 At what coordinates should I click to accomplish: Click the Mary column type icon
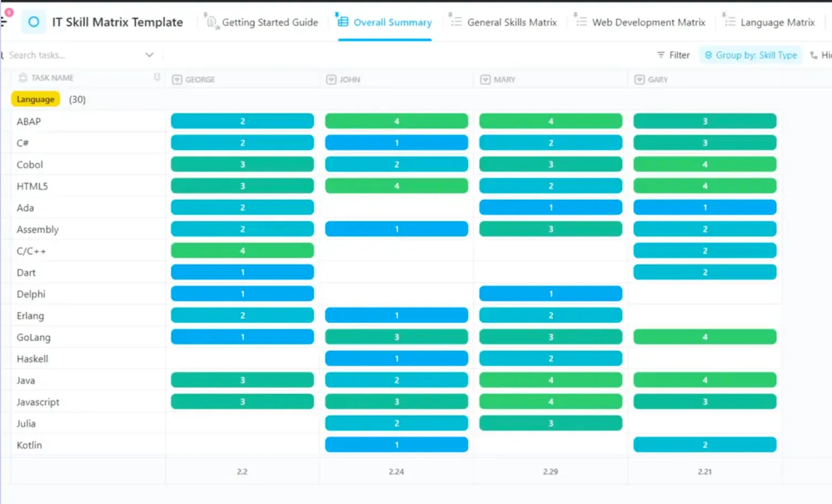pos(485,80)
